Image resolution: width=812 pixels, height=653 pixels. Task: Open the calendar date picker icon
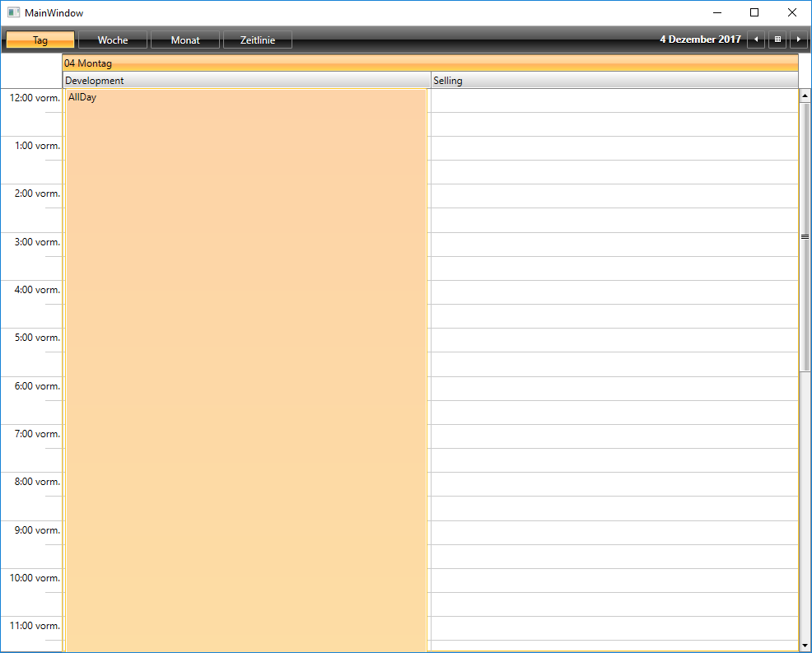coord(777,40)
